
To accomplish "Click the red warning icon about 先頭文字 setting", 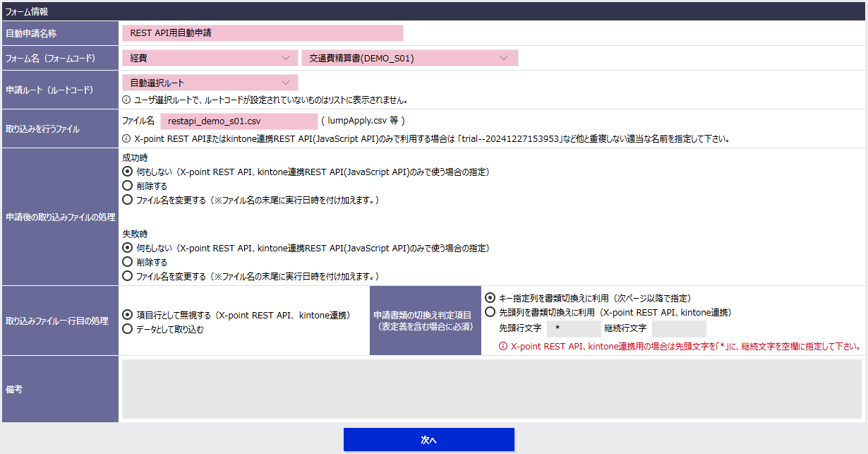I will click(x=503, y=346).
